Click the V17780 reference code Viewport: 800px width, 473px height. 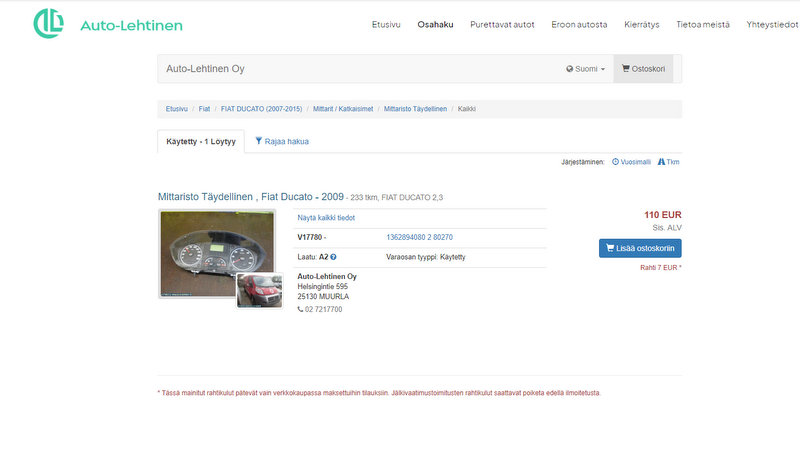coord(310,237)
